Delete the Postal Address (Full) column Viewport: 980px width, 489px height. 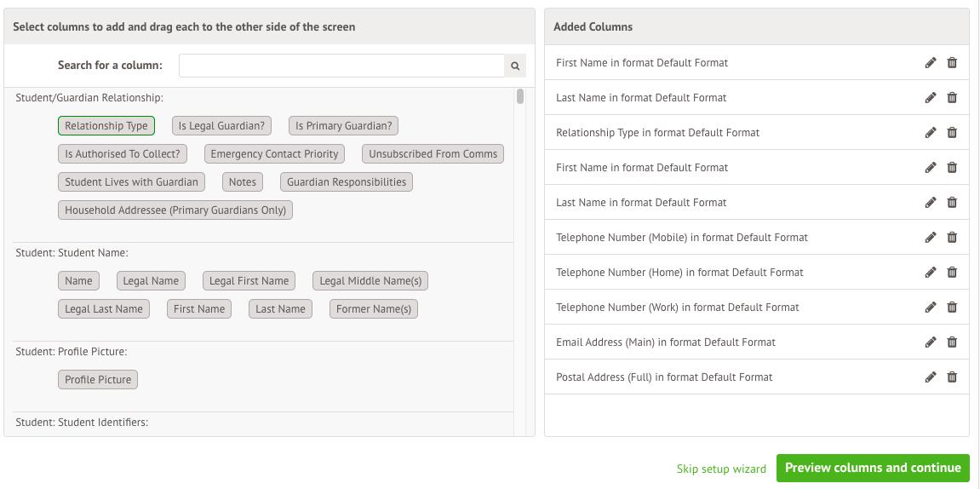click(x=952, y=377)
